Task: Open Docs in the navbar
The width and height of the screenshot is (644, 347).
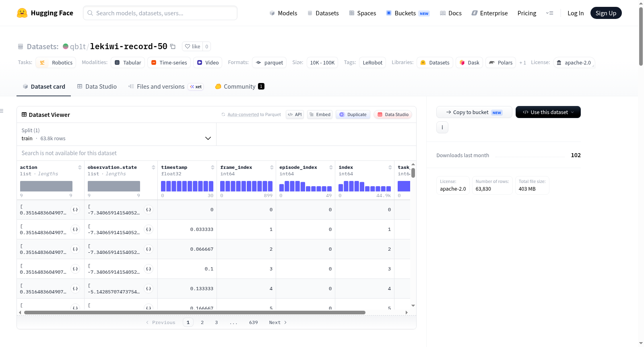Action: (x=450, y=13)
